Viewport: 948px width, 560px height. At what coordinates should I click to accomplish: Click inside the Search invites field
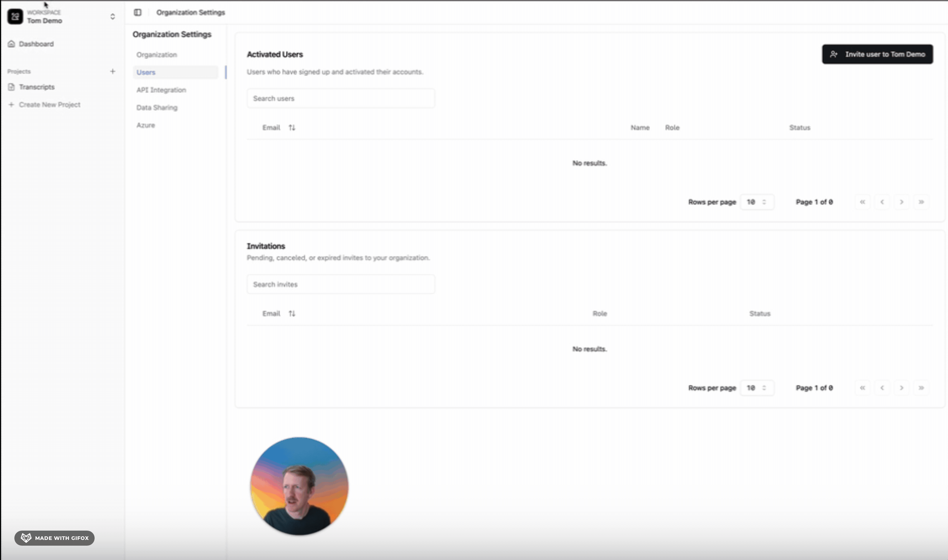click(x=340, y=284)
